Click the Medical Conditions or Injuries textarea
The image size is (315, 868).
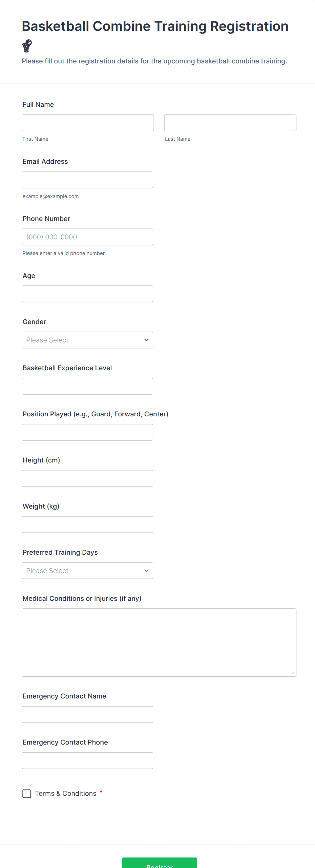pos(159,643)
